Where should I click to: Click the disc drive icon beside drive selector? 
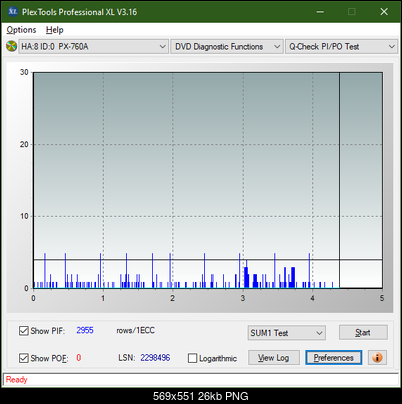(11, 46)
